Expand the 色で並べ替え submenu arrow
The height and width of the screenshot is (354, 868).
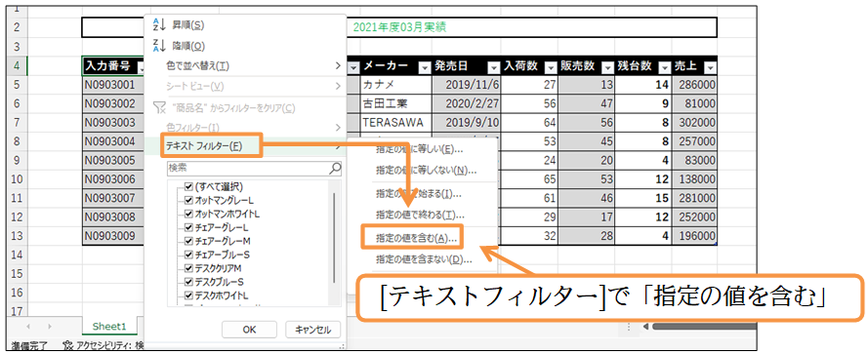tap(338, 65)
